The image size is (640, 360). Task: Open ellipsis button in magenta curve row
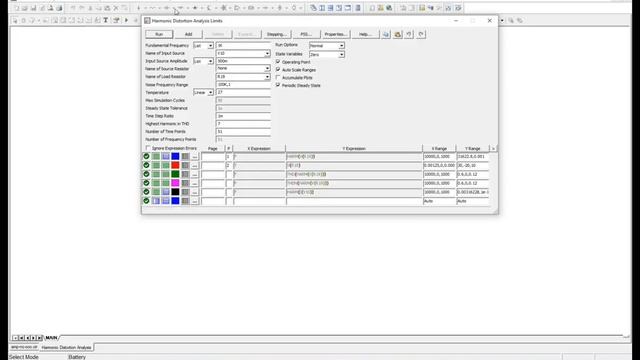195,183
